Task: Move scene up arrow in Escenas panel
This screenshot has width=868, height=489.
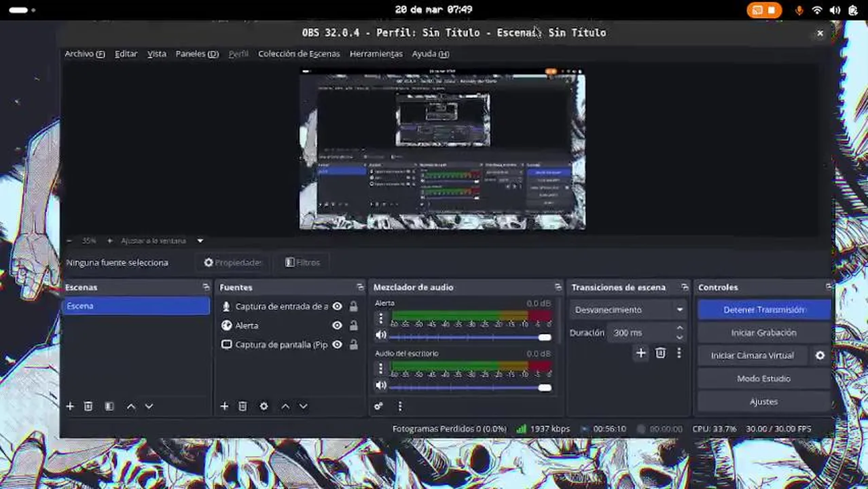Action: pos(131,406)
